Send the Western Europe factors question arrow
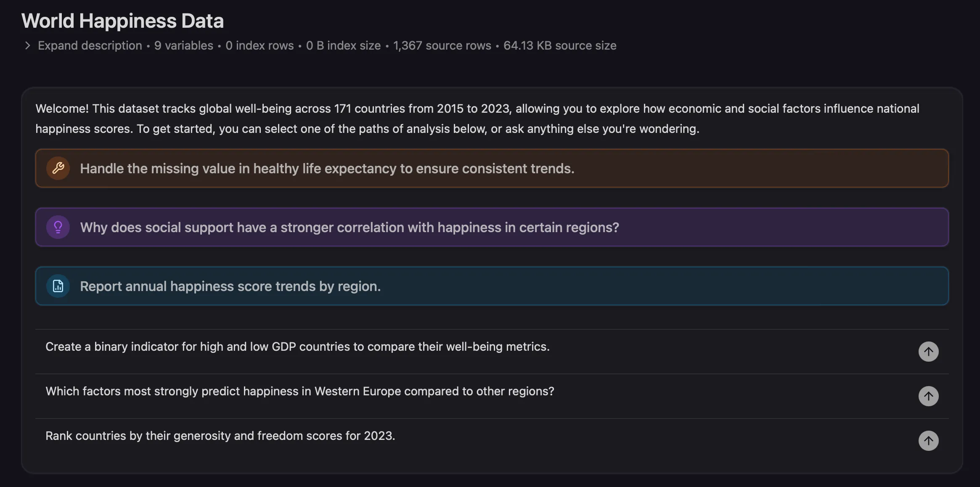980x487 pixels. click(x=928, y=396)
